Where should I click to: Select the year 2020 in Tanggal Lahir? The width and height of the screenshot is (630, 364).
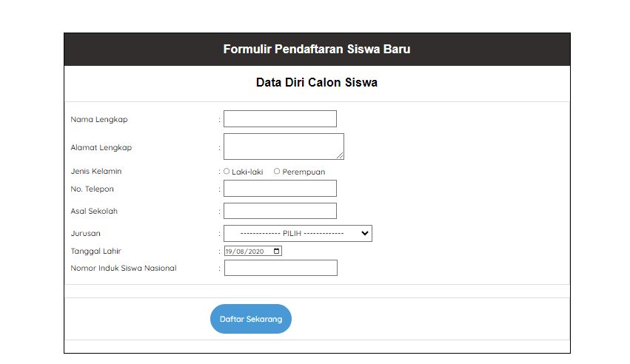[x=256, y=252]
